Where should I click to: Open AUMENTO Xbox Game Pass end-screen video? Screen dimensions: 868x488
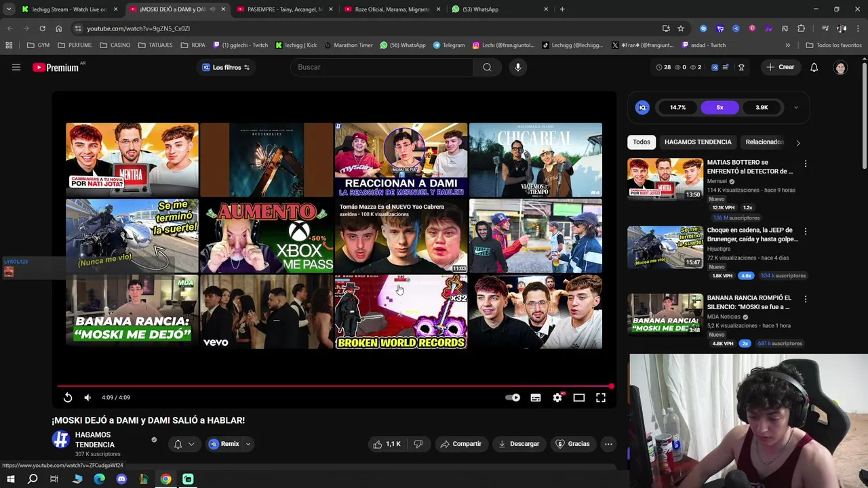[x=267, y=236]
